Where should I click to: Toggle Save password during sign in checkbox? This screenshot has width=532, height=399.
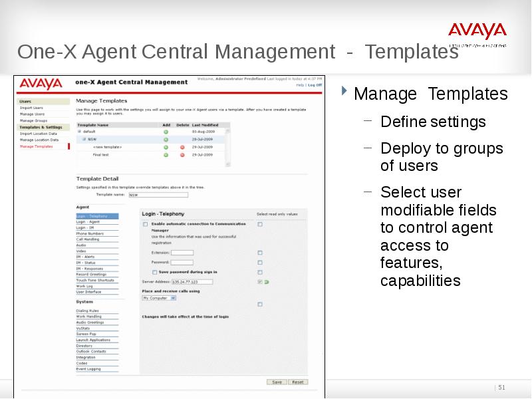tap(154, 272)
